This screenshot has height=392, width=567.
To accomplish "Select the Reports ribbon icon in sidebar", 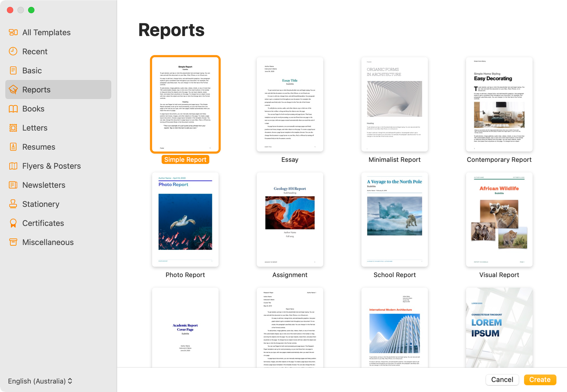I will point(13,89).
